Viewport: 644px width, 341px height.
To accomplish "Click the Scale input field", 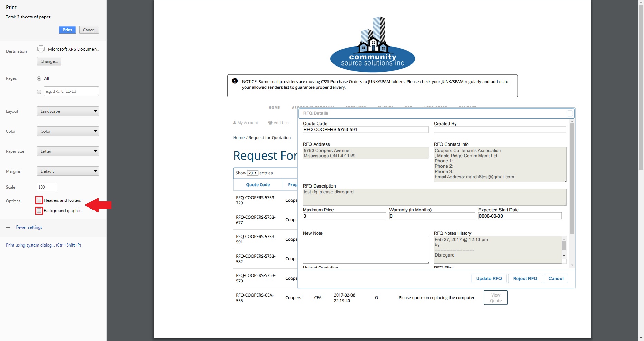I will point(47,187).
